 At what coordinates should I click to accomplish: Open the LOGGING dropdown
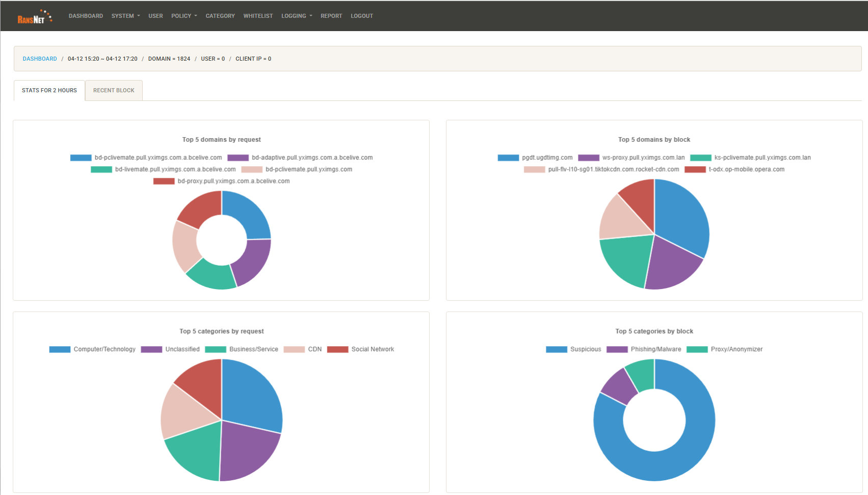click(x=296, y=16)
